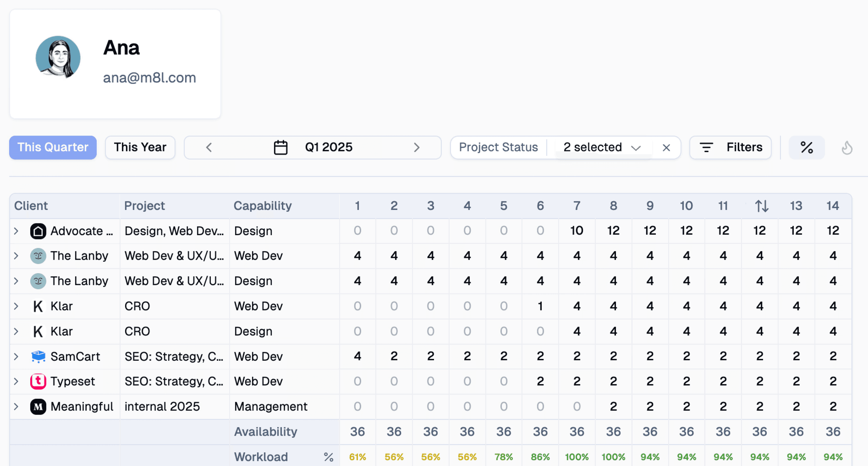
Task: Click the Advocate client logo
Action: coord(38,231)
